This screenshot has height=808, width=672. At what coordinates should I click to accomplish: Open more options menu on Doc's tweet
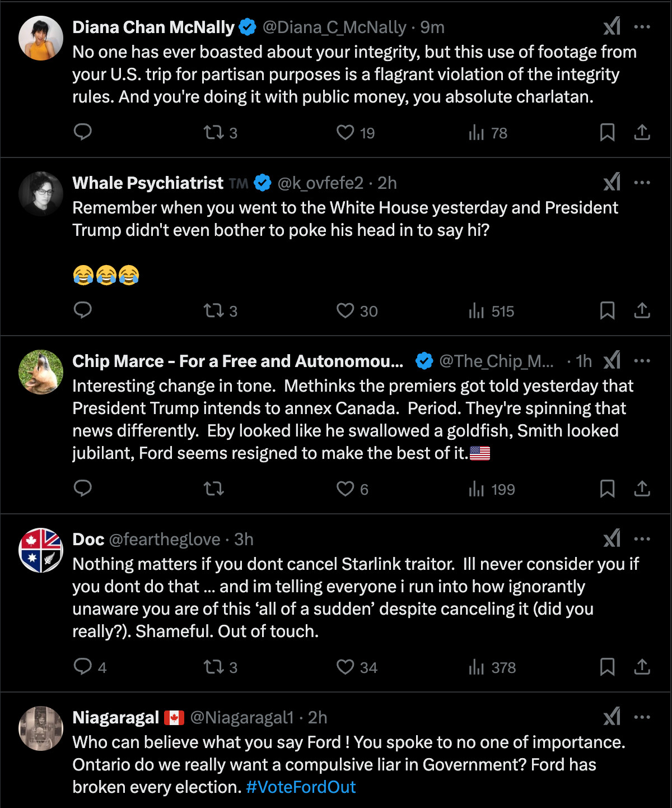pyautogui.click(x=642, y=539)
